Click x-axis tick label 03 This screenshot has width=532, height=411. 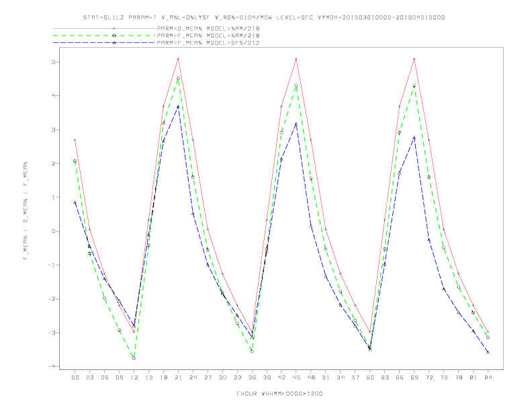89,377
